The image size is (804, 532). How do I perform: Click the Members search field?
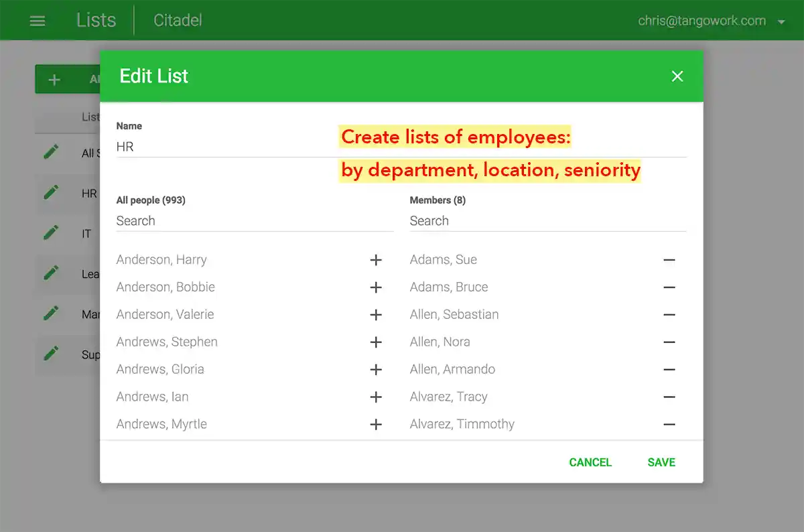548,221
